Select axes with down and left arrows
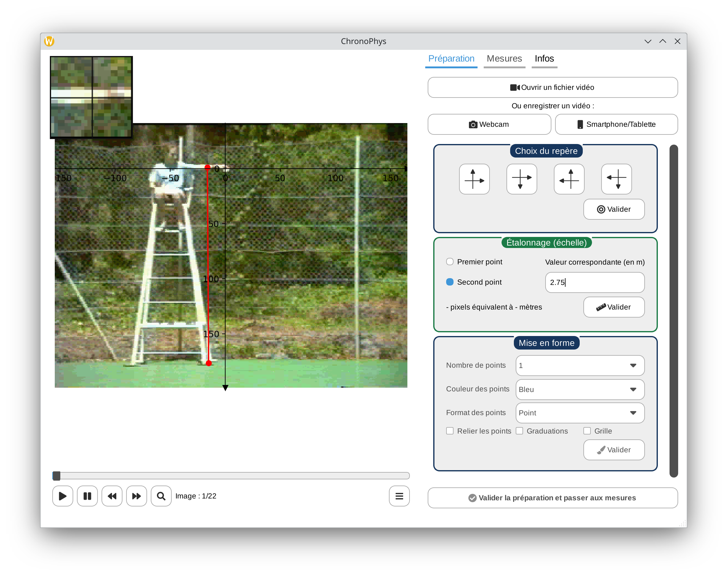 pos(616,179)
